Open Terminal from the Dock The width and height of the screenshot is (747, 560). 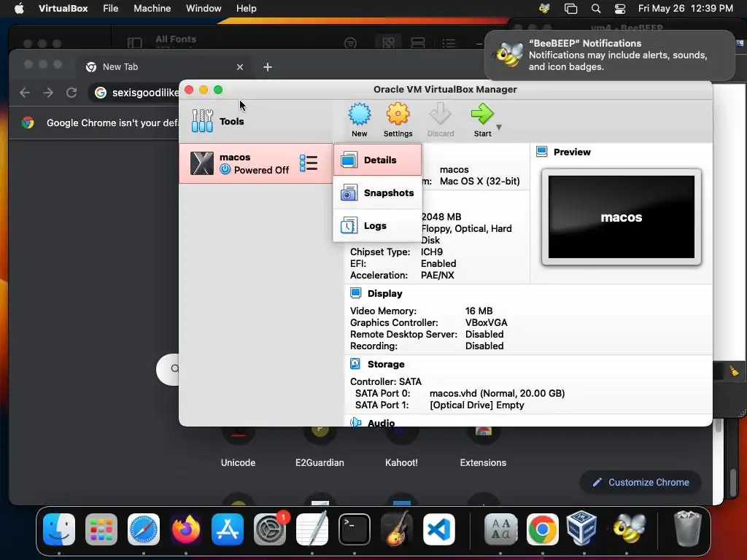pyautogui.click(x=355, y=529)
